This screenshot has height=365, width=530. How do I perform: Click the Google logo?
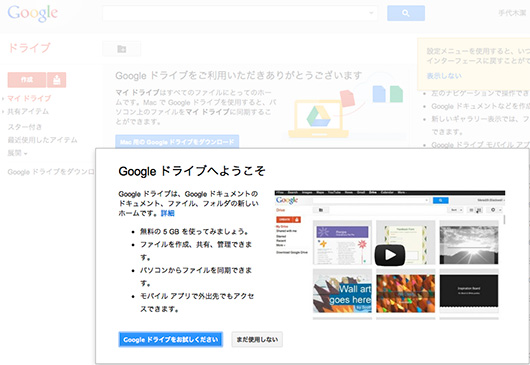click(32, 14)
